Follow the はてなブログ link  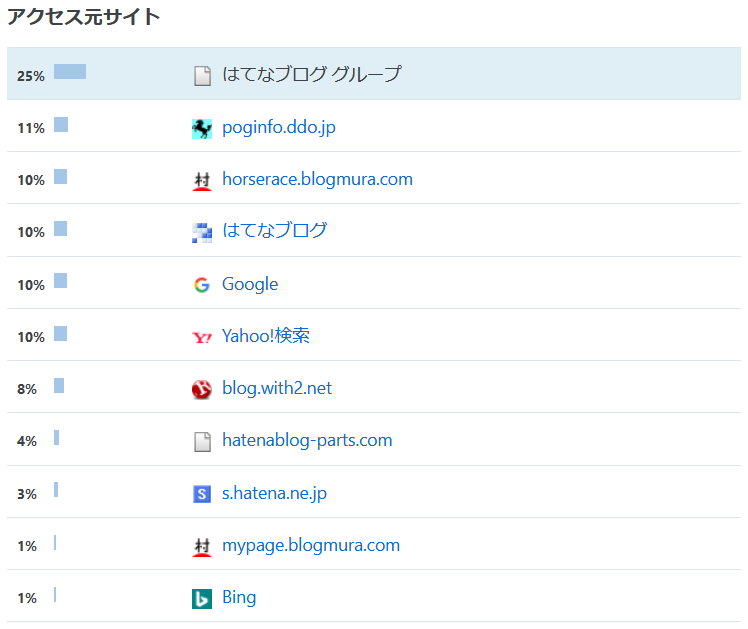coord(275,231)
